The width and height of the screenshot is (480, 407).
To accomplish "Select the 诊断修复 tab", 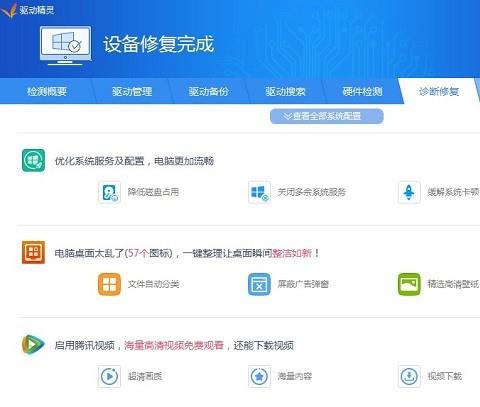I will click(439, 91).
